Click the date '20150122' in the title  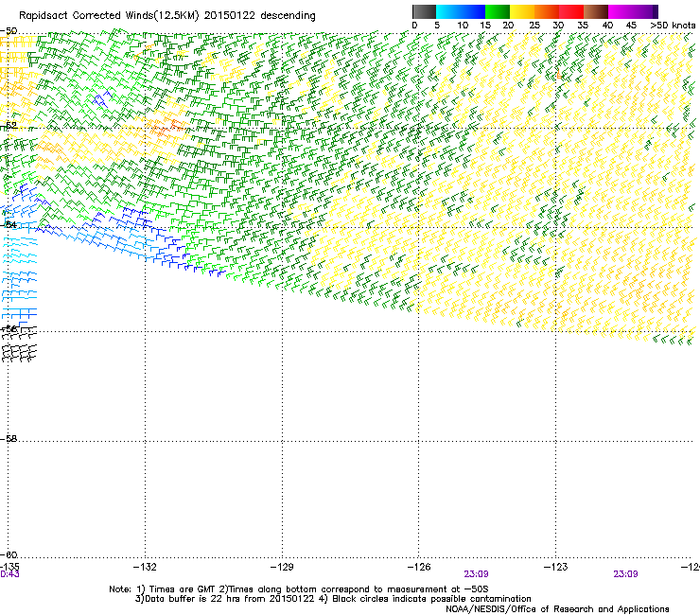click(x=230, y=16)
